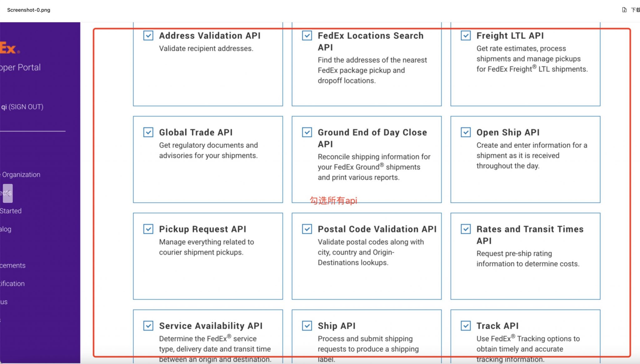The image size is (640, 364).
Task: Click 'Validate recipient addresses.' description text
Action: tap(206, 48)
